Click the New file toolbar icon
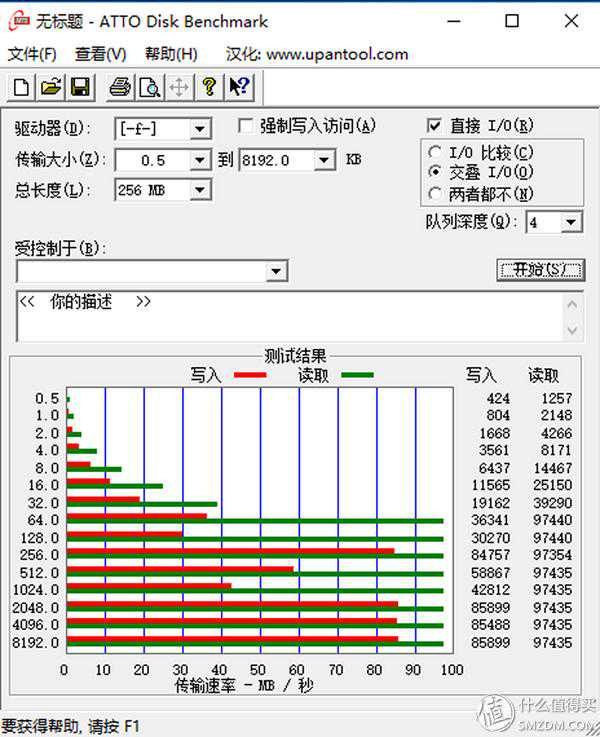 coord(20,87)
